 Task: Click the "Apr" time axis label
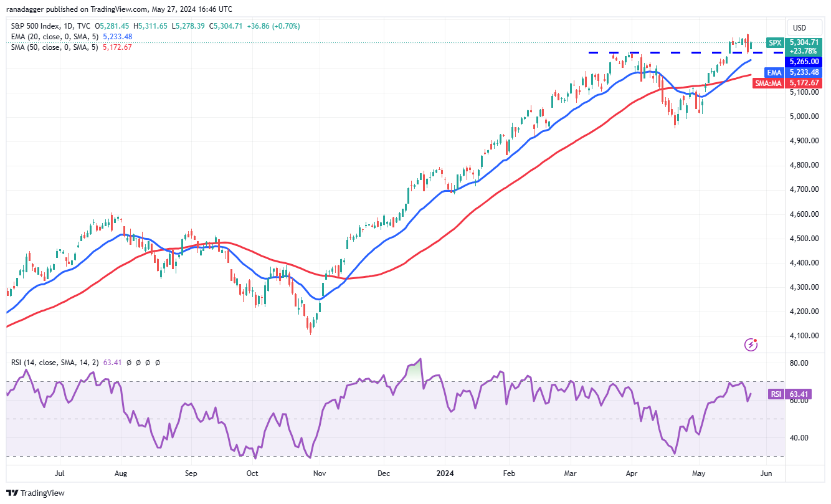[x=631, y=473]
